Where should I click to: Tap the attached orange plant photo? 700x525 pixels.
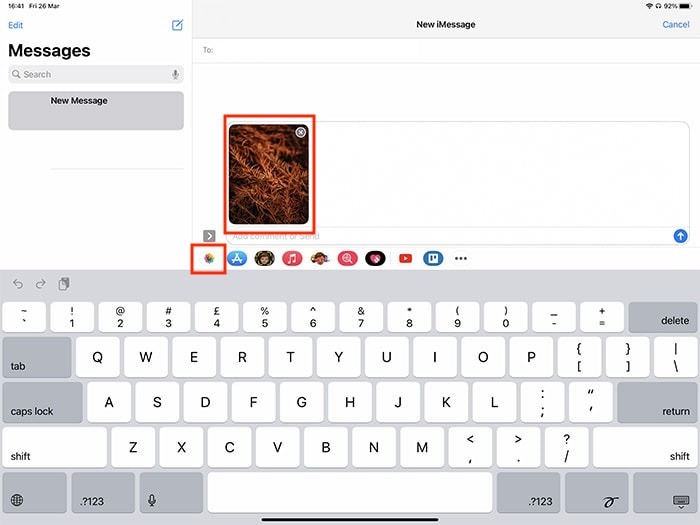pos(268,174)
